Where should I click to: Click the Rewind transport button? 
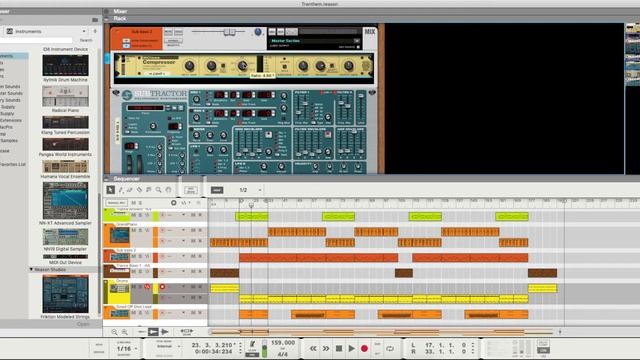pyautogui.click(x=313, y=349)
